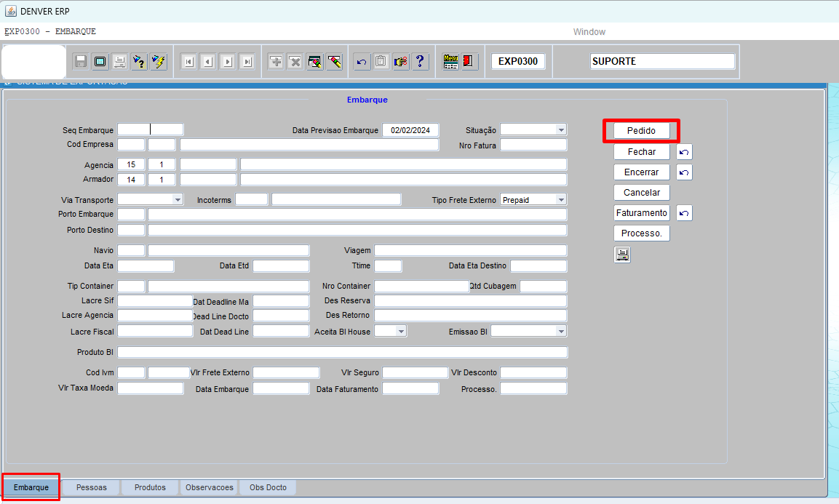This screenshot has height=504, width=839.
Task: Jump to the last record
Action: (x=247, y=62)
